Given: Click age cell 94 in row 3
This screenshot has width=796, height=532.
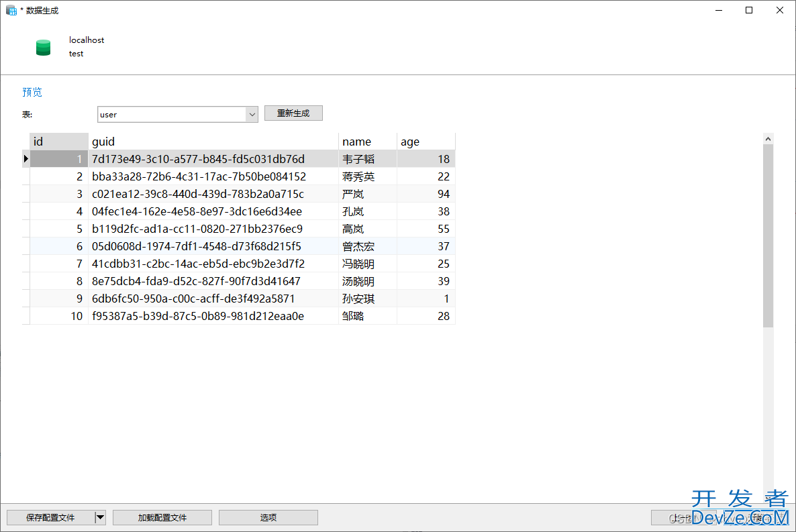Looking at the screenshot, I should pyautogui.click(x=426, y=194).
